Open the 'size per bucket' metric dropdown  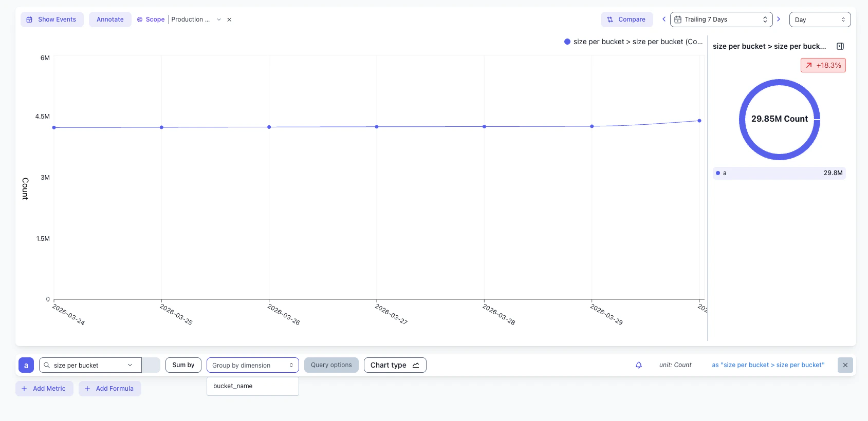(90, 365)
